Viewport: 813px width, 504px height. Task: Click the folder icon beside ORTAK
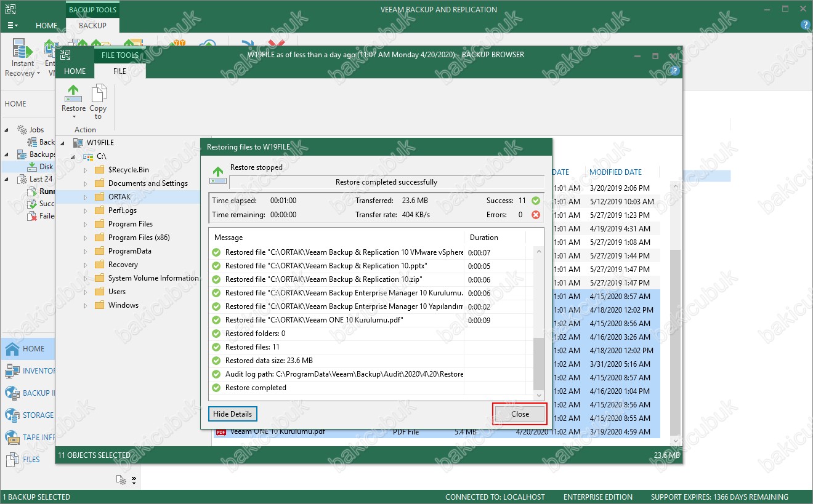point(99,197)
